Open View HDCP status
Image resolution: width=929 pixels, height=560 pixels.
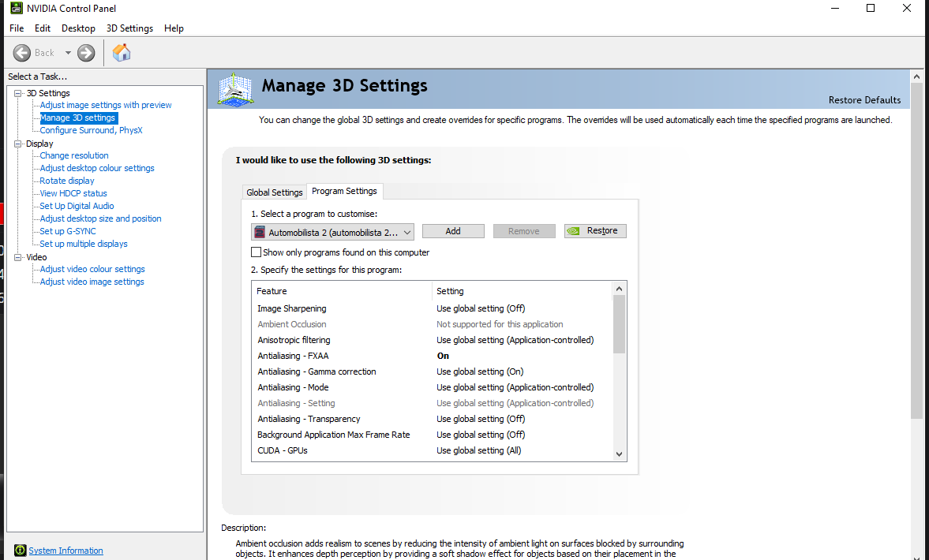click(73, 193)
